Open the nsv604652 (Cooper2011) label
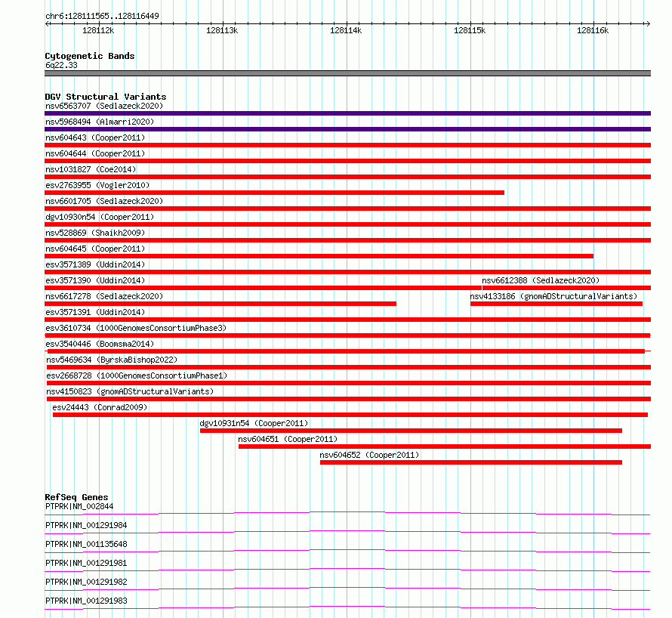The height and width of the screenshot is (618, 672). [x=369, y=455]
